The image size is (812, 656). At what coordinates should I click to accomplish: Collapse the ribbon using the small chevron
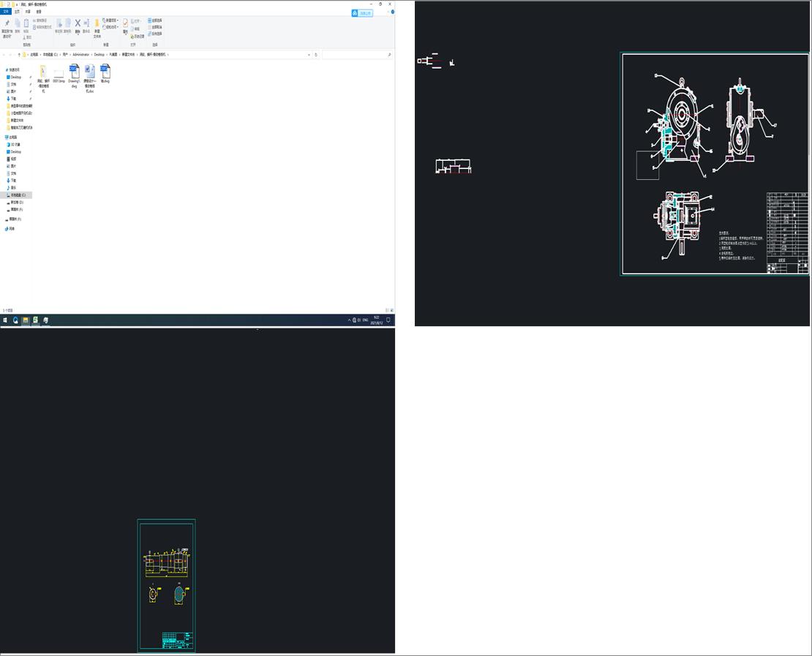click(387, 12)
